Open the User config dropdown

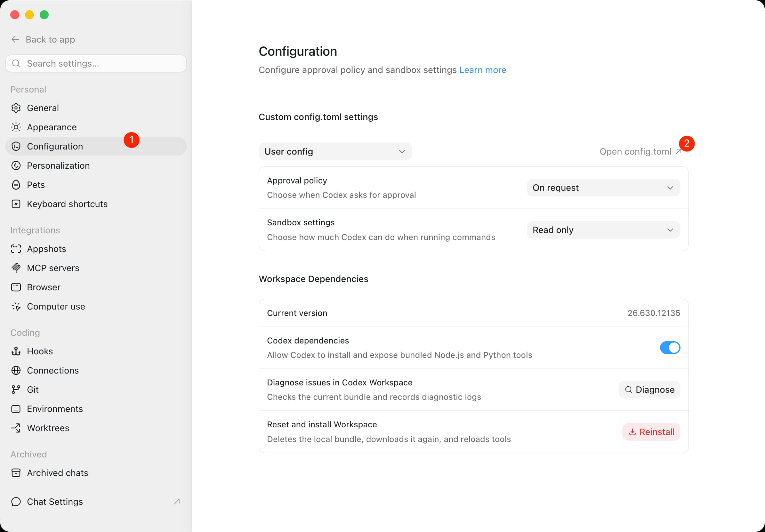click(x=335, y=152)
